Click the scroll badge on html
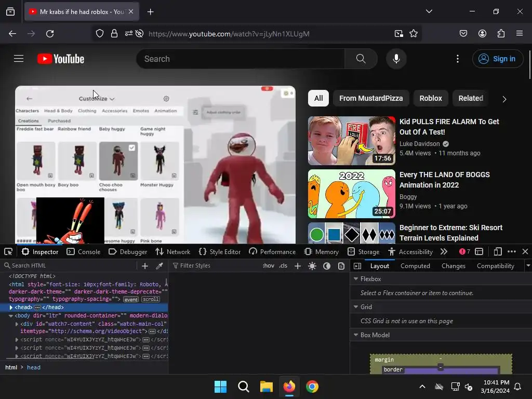Screen dimensions: 532x399 151,299
